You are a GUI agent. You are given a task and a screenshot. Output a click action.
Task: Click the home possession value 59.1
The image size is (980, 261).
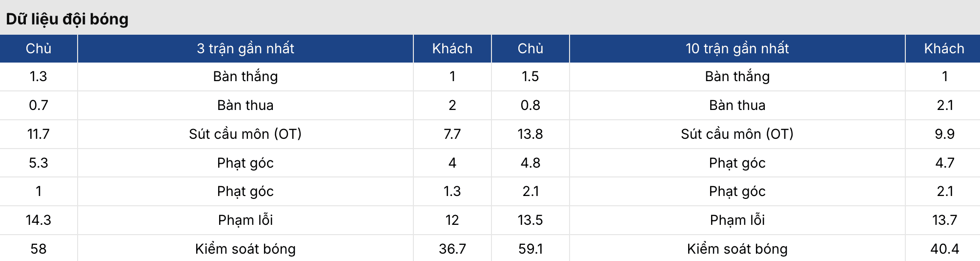coord(530,249)
